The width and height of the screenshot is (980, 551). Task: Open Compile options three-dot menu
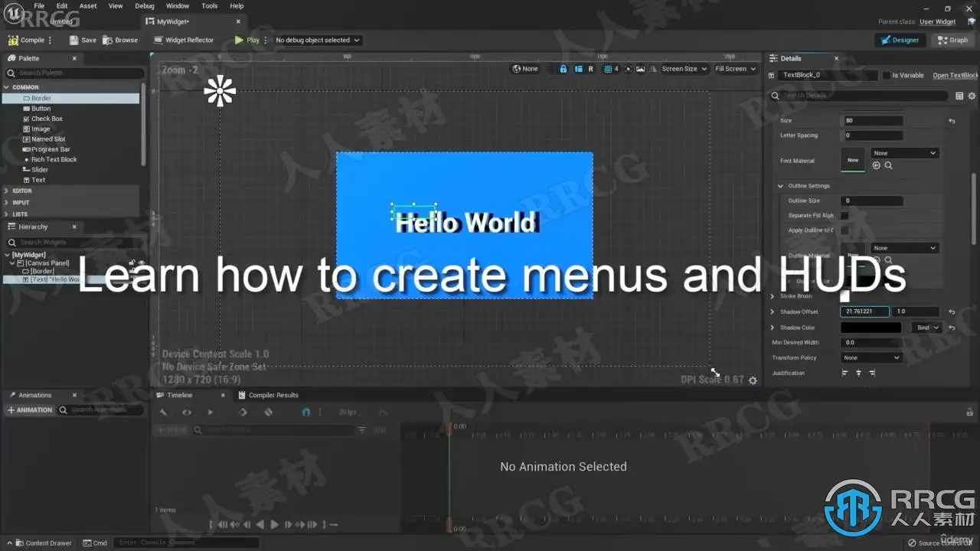tap(51, 40)
